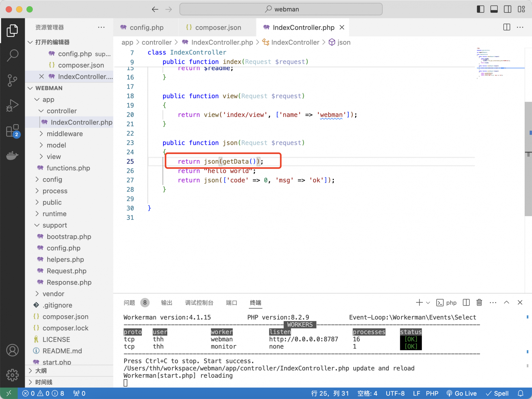Click the Go Back arrow in title bar
Image resolution: width=532 pixels, height=399 pixels.
155,9
